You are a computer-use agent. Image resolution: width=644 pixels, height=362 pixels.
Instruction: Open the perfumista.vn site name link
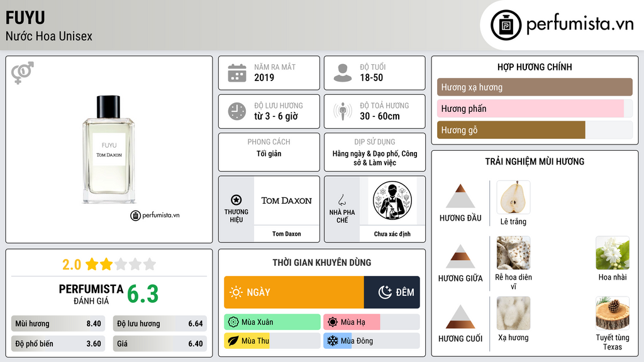pyautogui.click(x=580, y=25)
